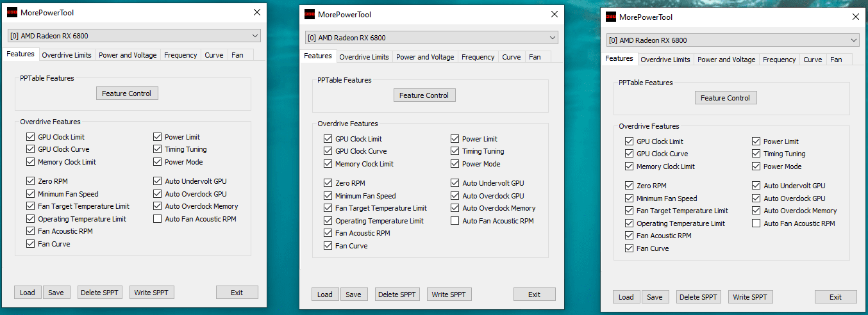The height and width of the screenshot is (315, 868).
Task: Select Frequency tab in left window
Action: coord(181,55)
